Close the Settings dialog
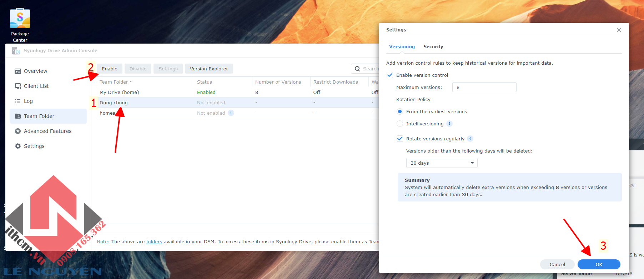The width and height of the screenshot is (644, 279). click(x=619, y=30)
